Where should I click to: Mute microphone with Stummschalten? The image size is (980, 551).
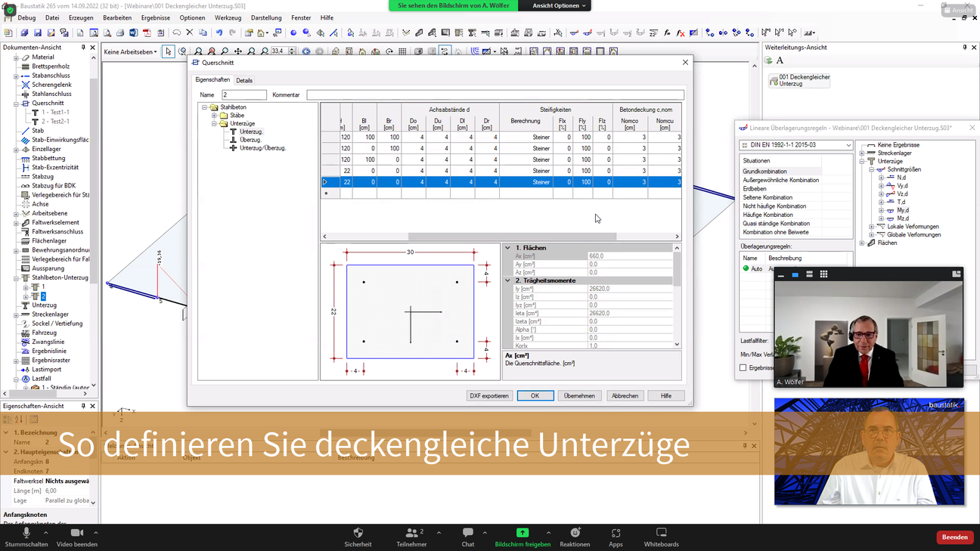(26, 536)
